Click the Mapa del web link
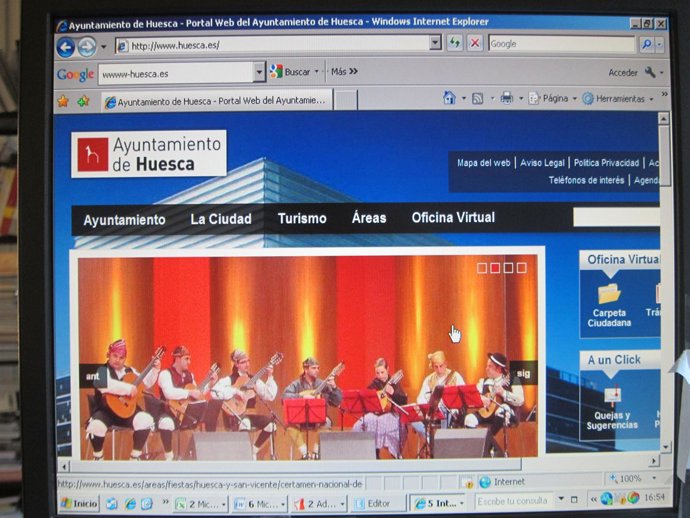Viewport: 690px width, 518px height. 483,162
